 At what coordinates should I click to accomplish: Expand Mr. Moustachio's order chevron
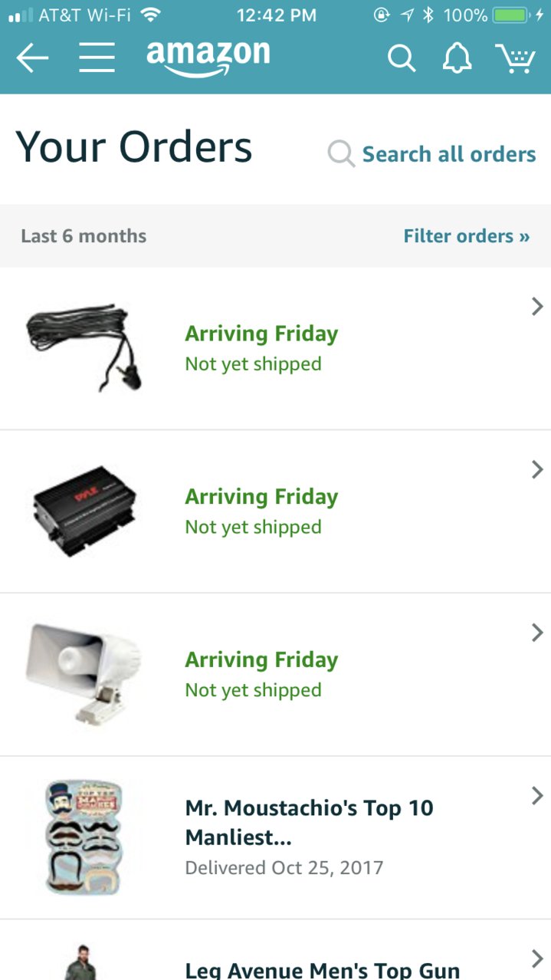pyautogui.click(x=537, y=796)
